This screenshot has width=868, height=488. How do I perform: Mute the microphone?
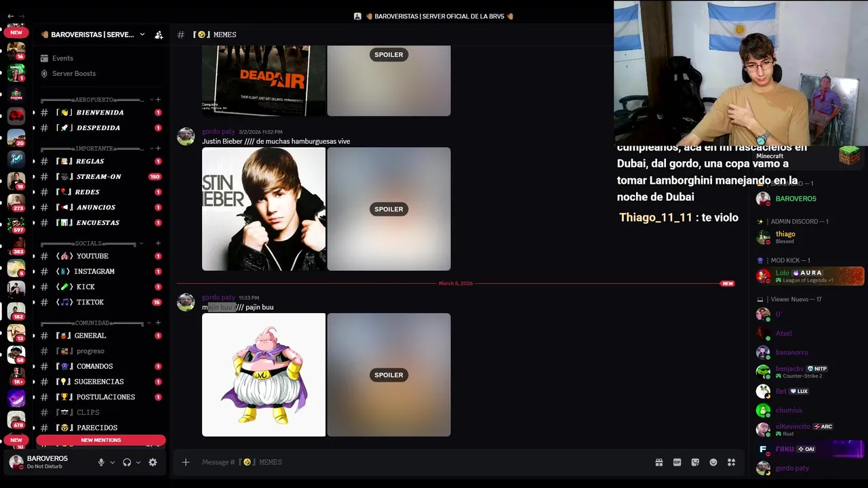point(101,462)
